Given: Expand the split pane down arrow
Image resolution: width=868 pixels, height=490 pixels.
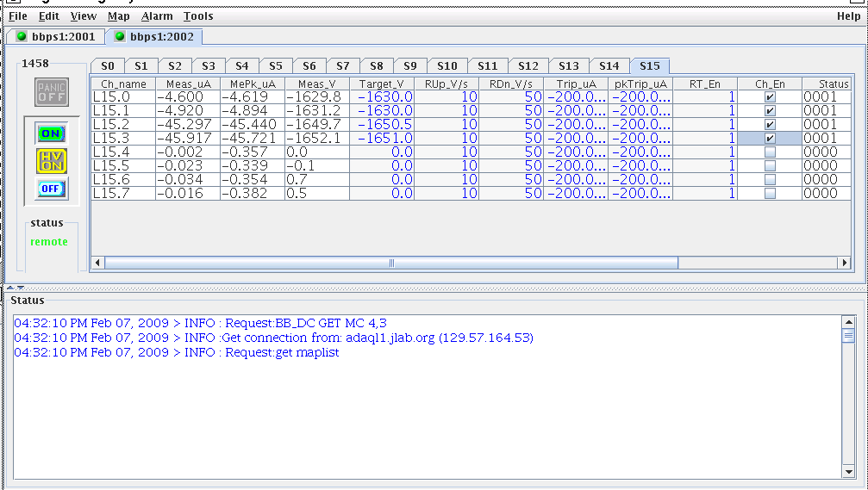Looking at the screenshot, I should (21, 288).
